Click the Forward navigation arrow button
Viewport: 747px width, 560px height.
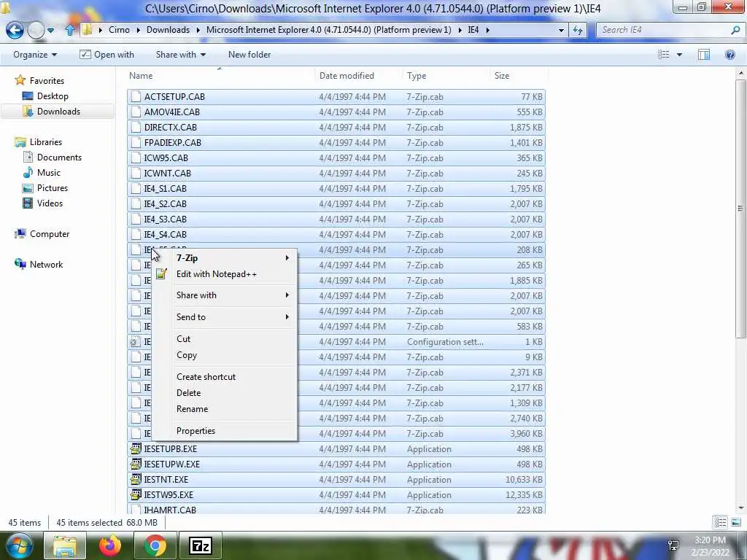(36, 30)
